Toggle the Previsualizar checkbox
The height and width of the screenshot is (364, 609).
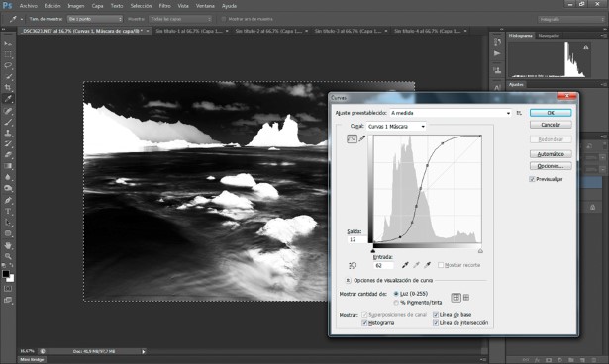(x=532, y=179)
